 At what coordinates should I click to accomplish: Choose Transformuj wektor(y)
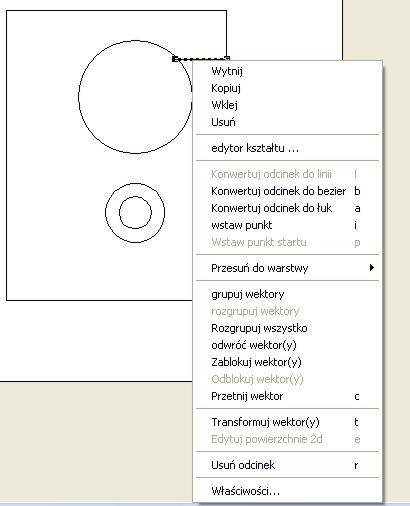287,422
